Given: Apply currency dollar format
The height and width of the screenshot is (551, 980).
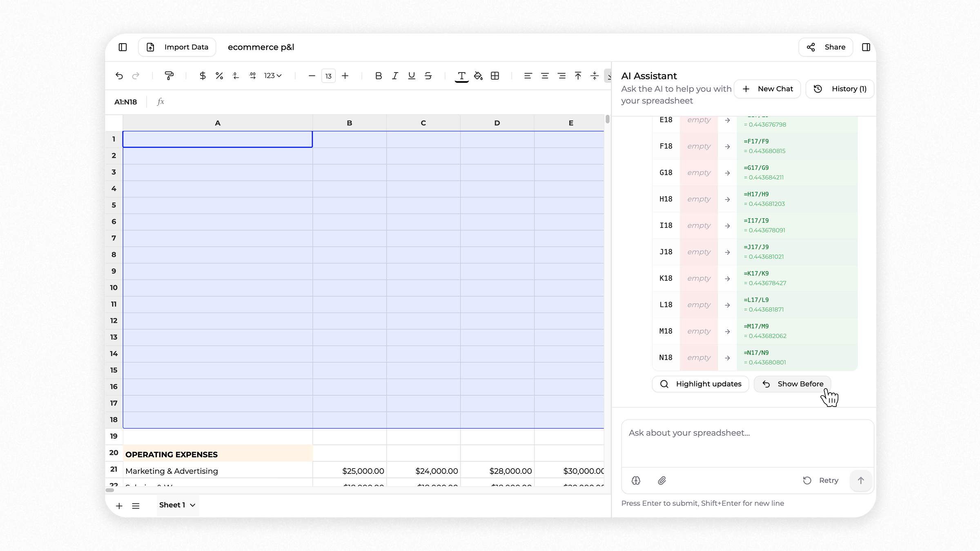Looking at the screenshot, I should [203, 76].
